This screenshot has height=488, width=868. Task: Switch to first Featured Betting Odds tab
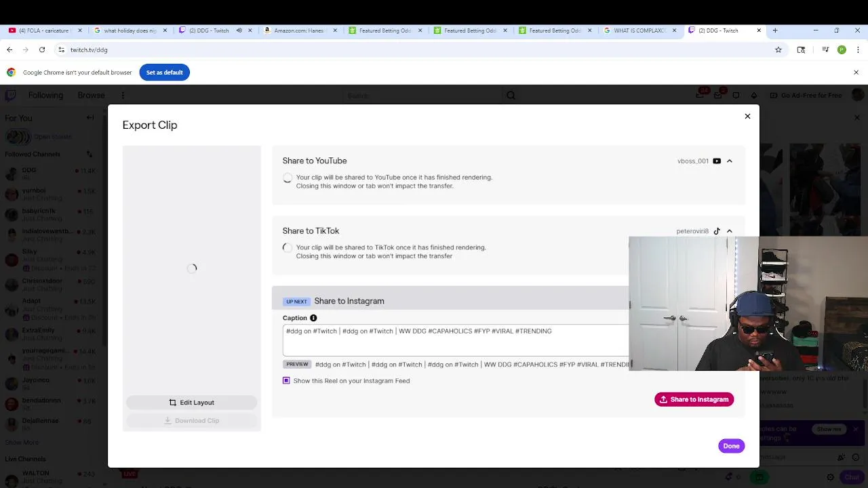[x=384, y=30]
